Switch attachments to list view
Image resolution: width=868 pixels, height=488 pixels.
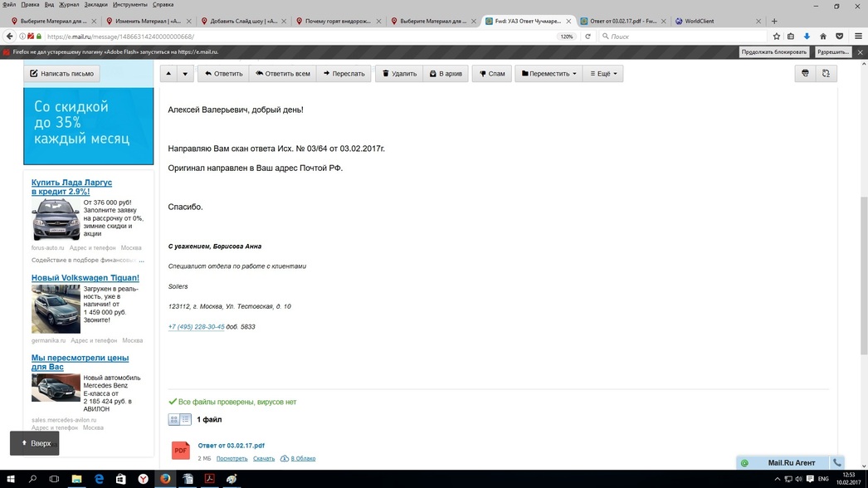185,420
